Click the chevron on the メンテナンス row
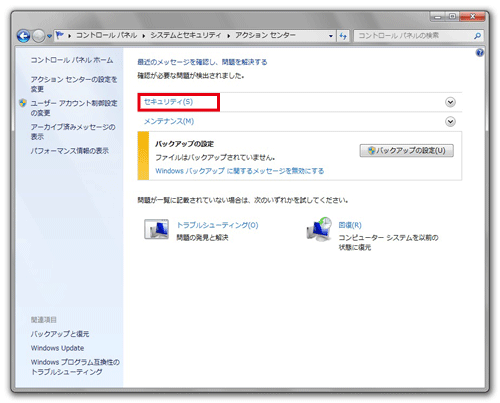 coord(450,121)
